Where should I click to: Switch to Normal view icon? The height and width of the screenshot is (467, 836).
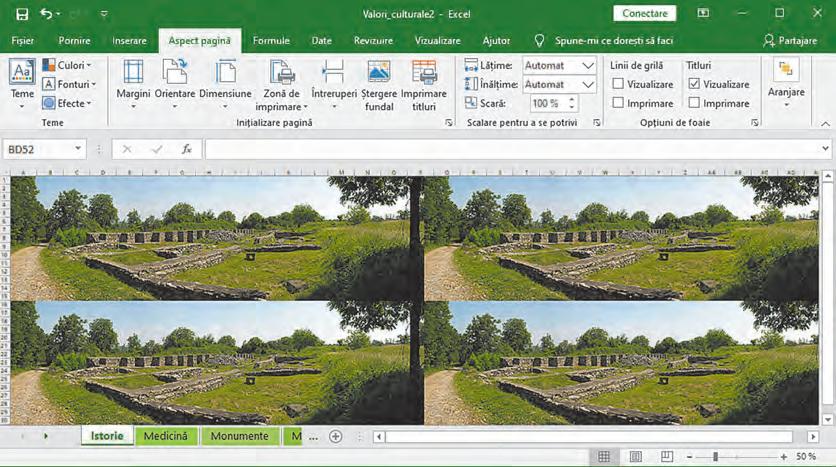[604, 456]
